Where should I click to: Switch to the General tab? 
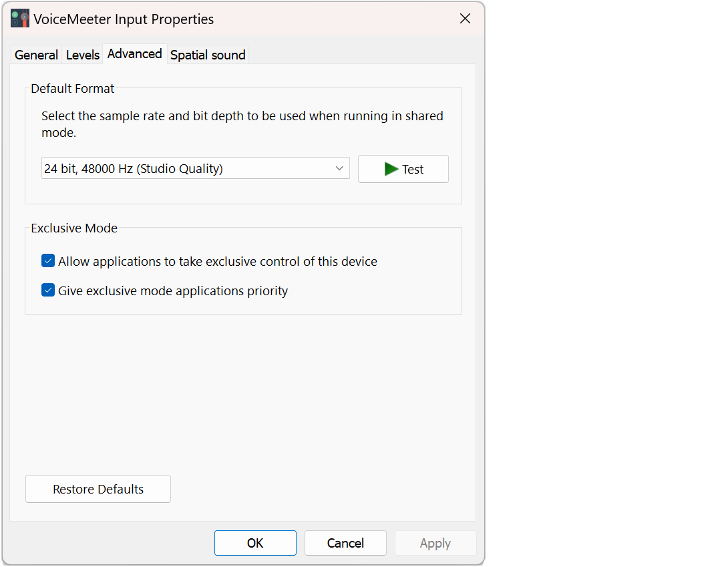pos(36,55)
